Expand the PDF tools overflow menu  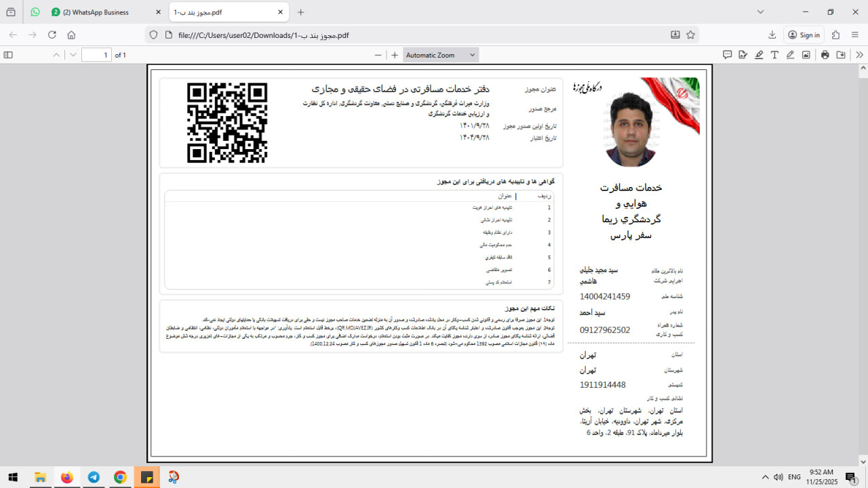pos(859,55)
